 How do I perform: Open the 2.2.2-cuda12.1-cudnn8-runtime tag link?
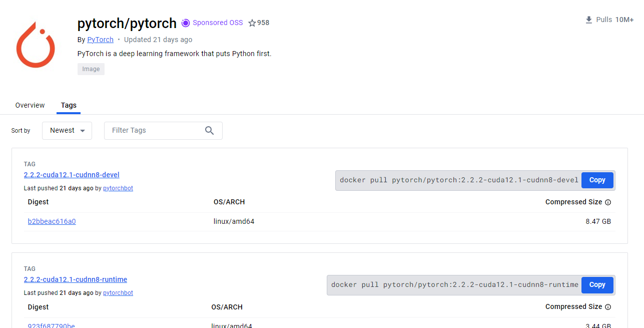pos(76,279)
